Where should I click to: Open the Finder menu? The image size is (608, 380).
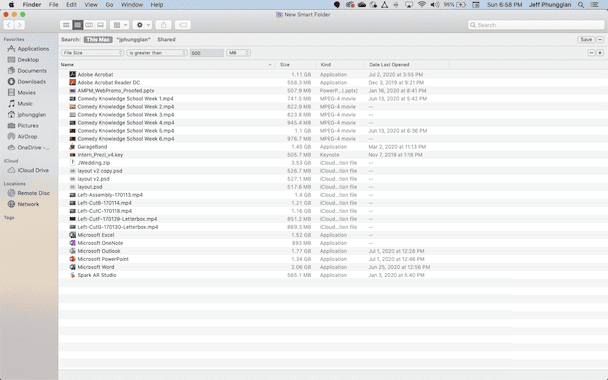(x=32, y=5)
